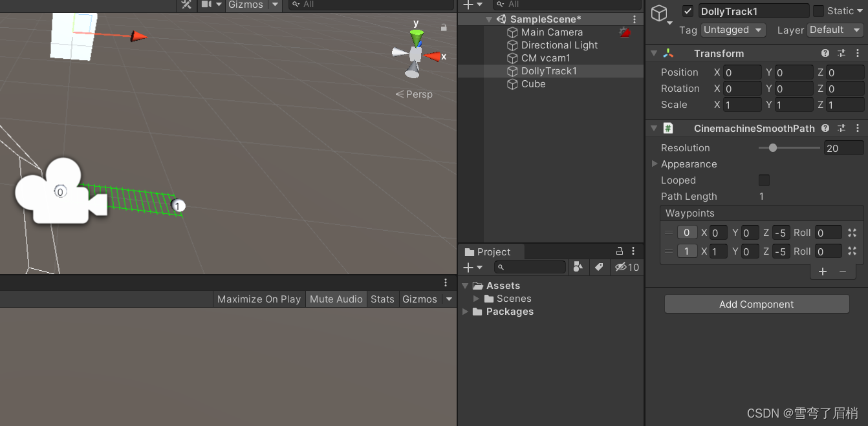The height and width of the screenshot is (426, 868).
Task: Enable Maximize On Play
Action: coord(258,299)
